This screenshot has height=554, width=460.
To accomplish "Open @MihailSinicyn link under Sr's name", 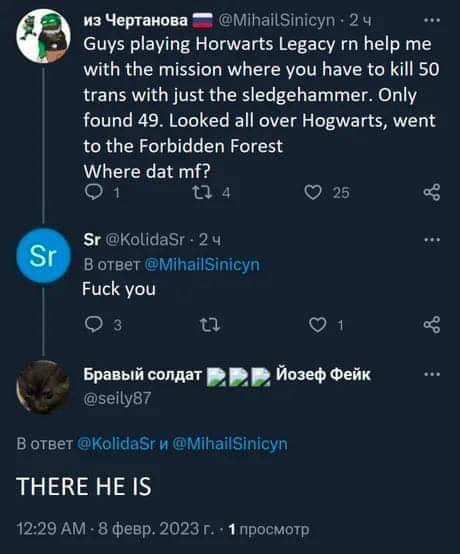I will click(202, 265).
